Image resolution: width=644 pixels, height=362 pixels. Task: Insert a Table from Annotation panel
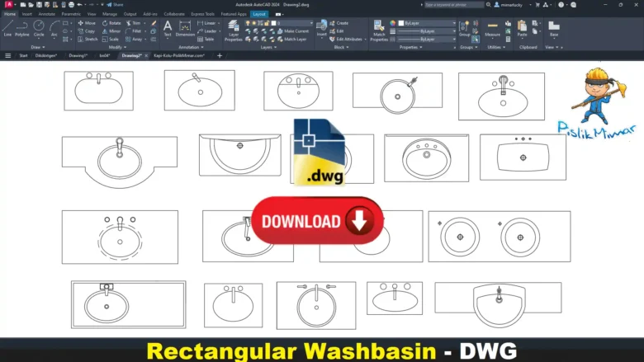click(x=206, y=40)
